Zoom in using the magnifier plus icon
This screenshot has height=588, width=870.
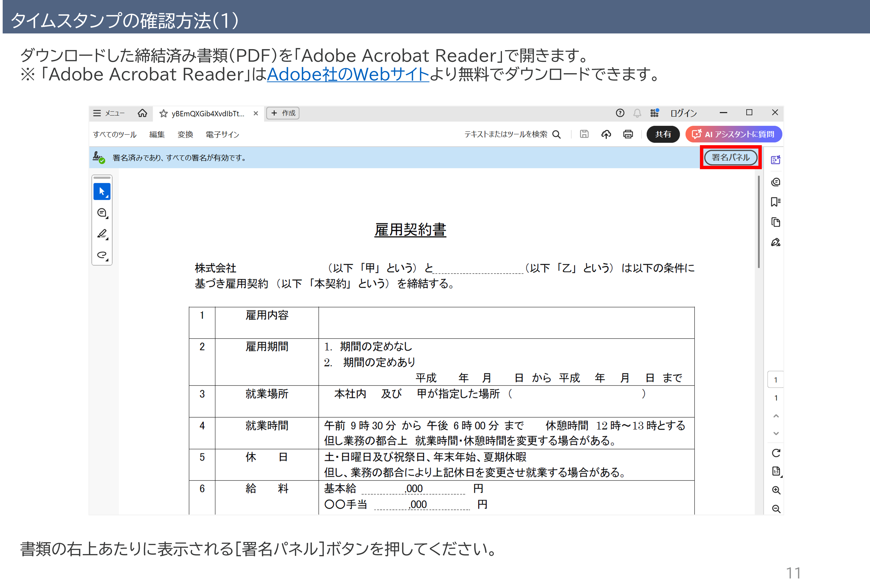776,490
